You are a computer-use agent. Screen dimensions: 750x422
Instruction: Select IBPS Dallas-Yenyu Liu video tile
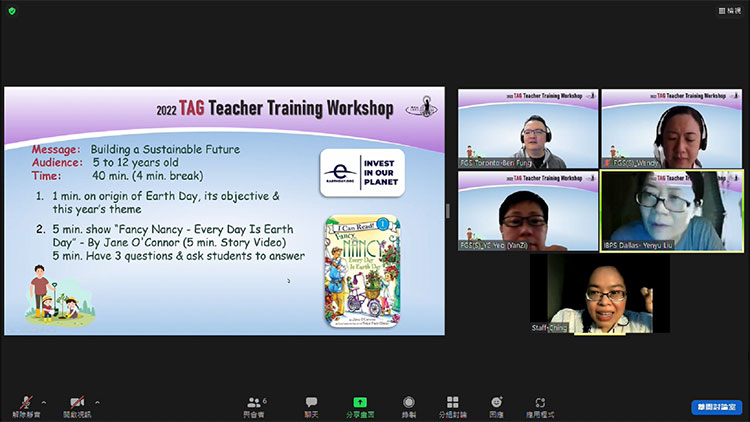[672, 211]
